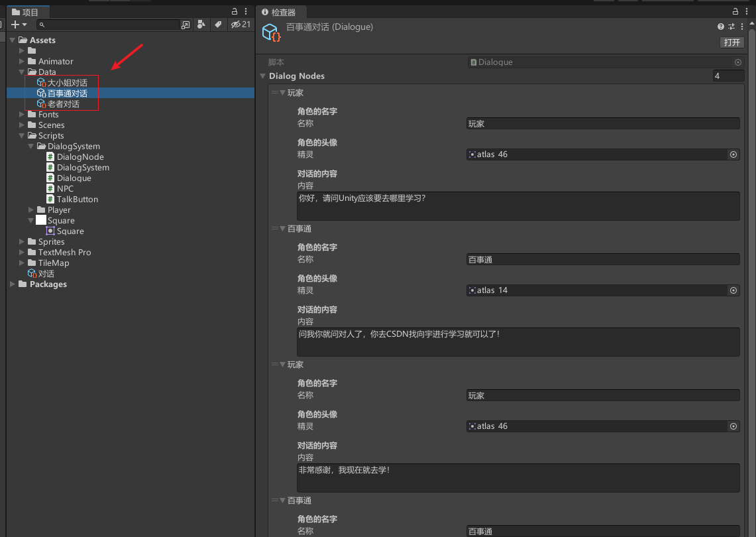Collapse the Assets root folder arrow
756x537 pixels.
point(13,40)
